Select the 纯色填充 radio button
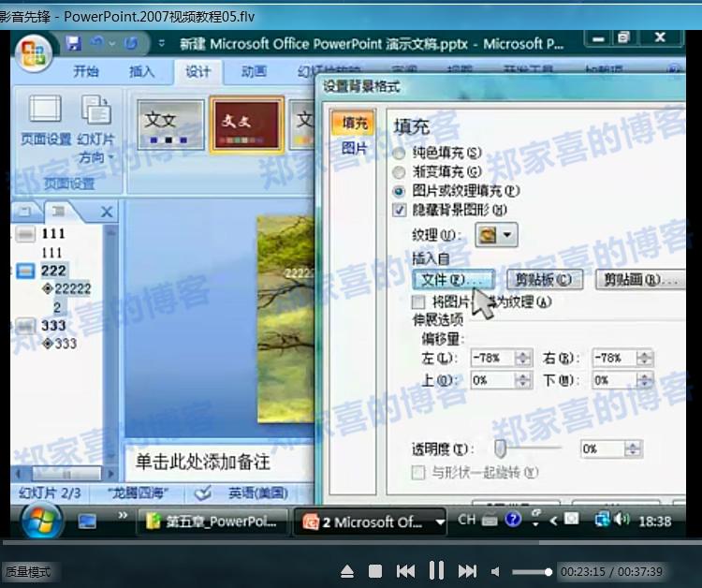 [399, 154]
